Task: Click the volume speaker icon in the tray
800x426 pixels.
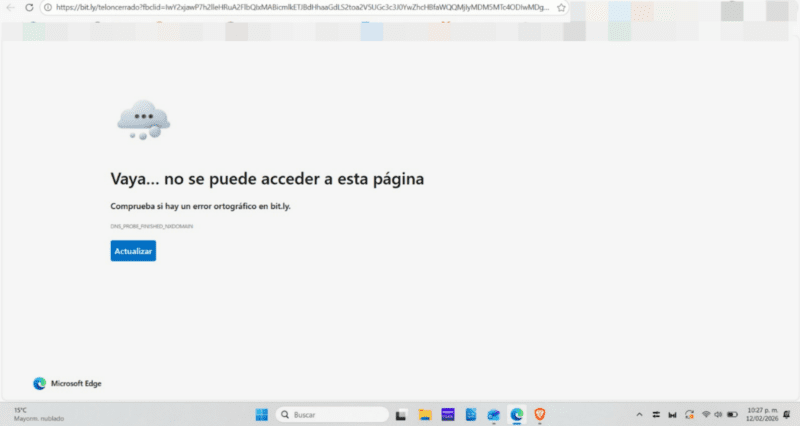Action: (719, 414)
